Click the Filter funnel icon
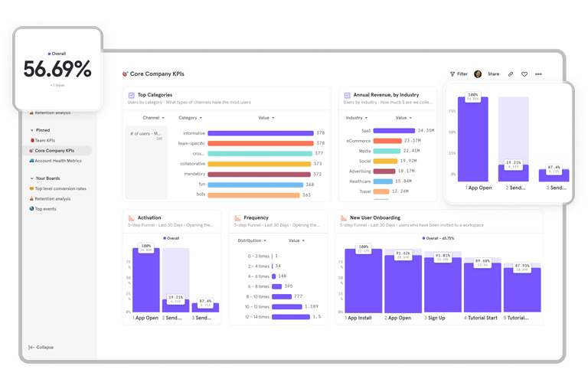 pyautogui.click(x=452, y=74)
